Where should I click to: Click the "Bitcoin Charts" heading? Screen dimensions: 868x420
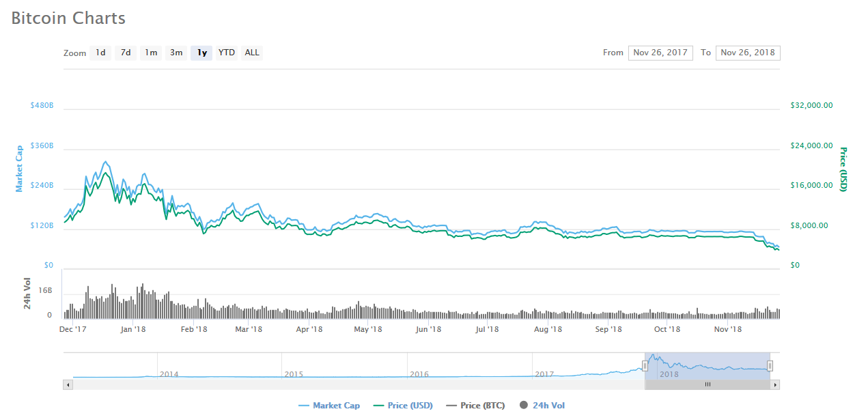pos(68,18)
